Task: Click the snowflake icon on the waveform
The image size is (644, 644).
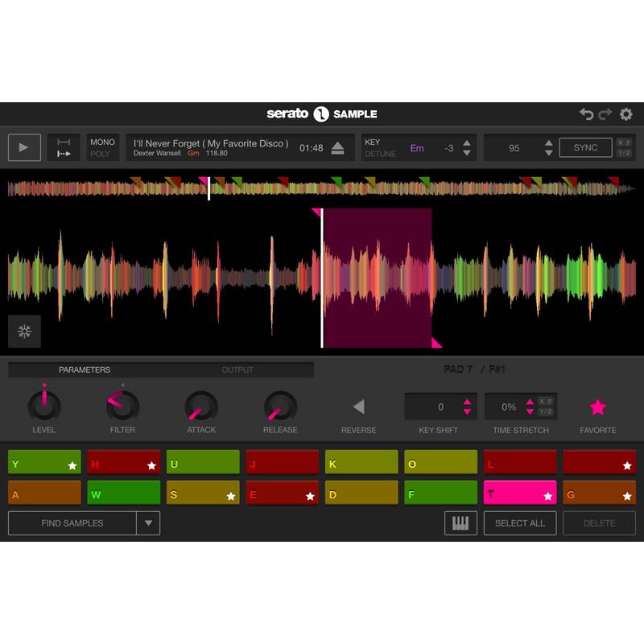Action: point(24,329)
